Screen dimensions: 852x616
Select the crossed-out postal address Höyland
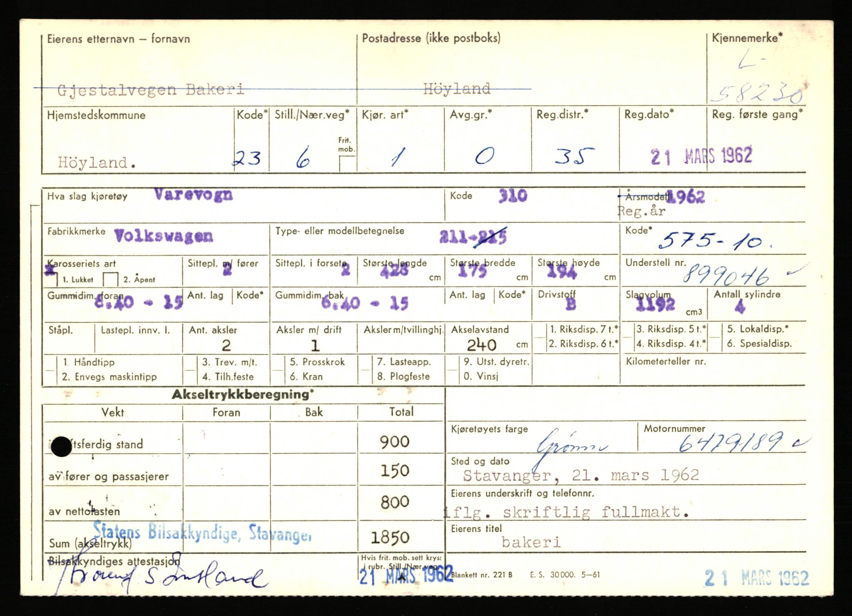point(457,89)
